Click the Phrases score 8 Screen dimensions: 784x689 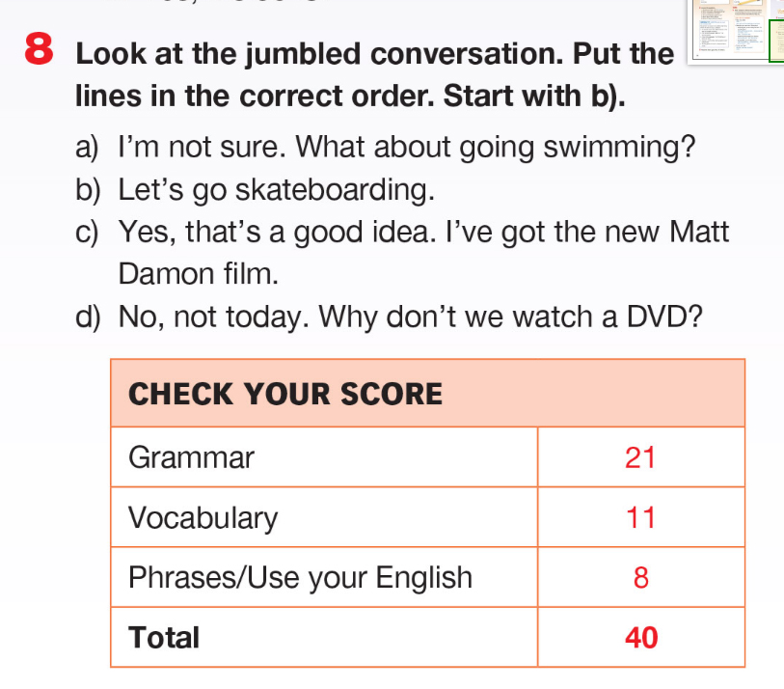[x=640, y=578]
